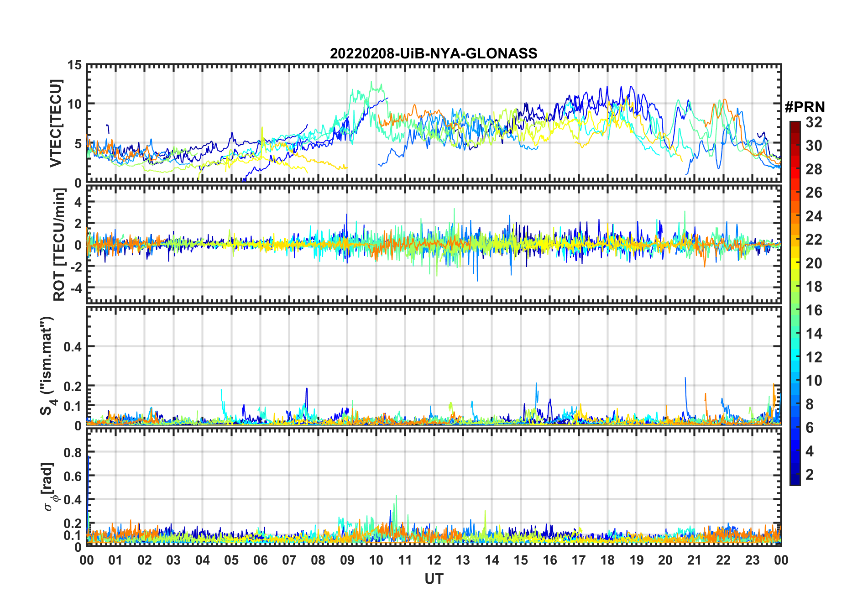Click the #PRN colorbar title
The height and width of the screenshot is (607, 868).
point(805,107)
